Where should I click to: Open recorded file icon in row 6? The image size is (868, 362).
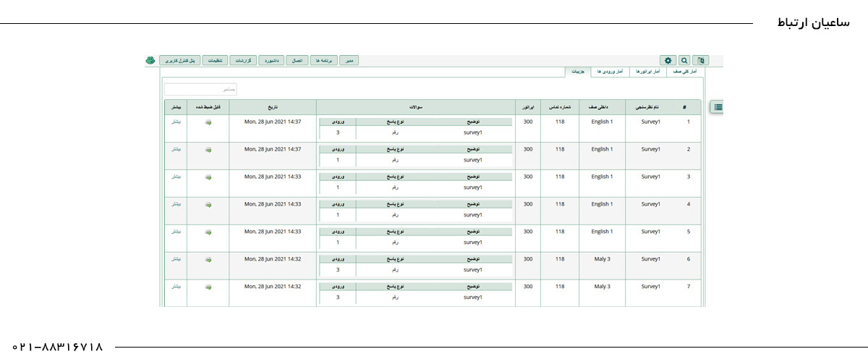tap(208, 259)
